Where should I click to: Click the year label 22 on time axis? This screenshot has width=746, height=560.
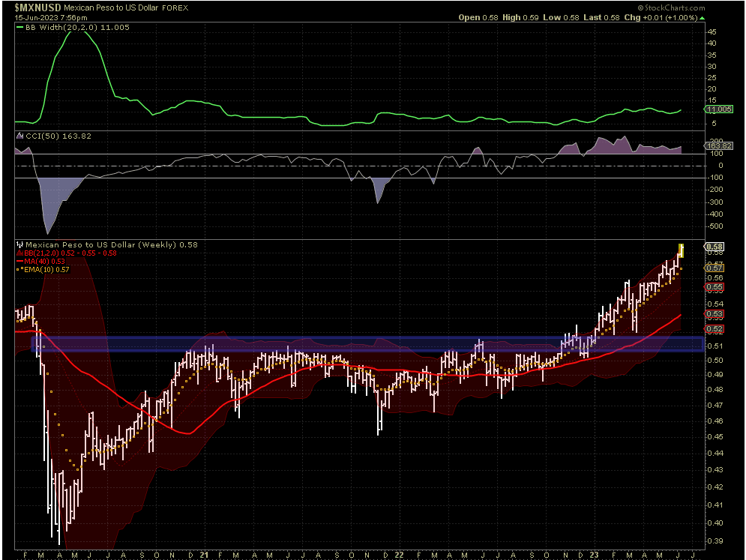pyautogui.click(x=399, y=555)
